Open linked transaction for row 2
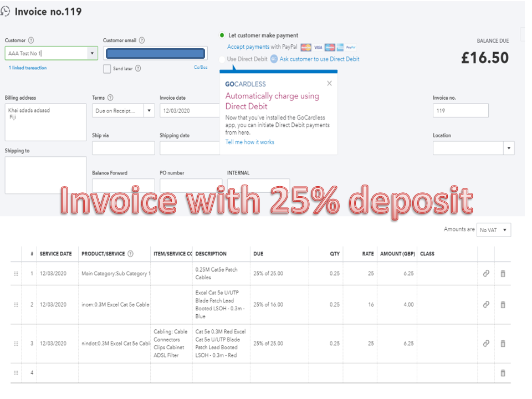 click(486, 305)
